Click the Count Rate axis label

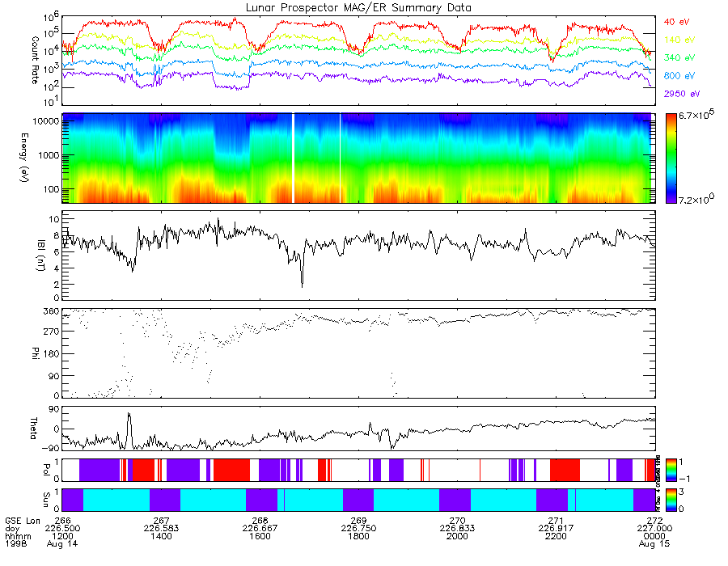pos(35,61)
